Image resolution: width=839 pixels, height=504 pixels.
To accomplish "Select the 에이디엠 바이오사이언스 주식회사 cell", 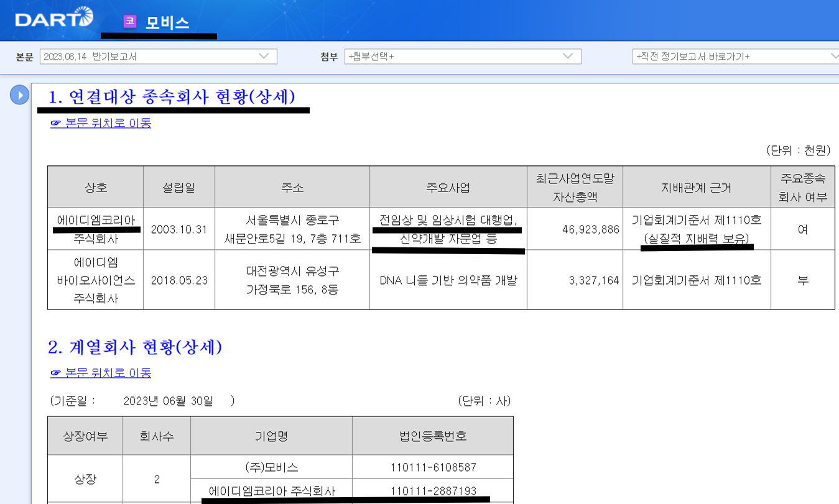I will [x=96, y=280].
